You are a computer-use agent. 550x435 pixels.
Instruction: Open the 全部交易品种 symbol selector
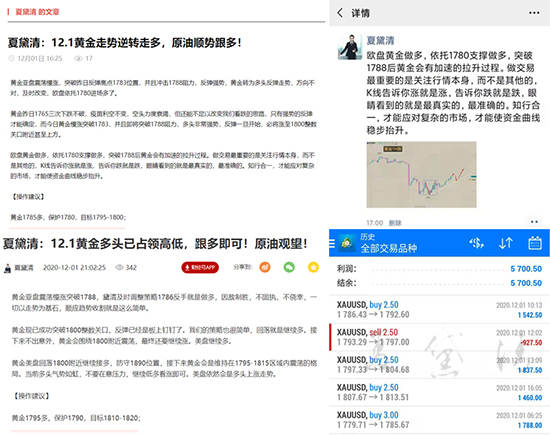click(388, 248)
